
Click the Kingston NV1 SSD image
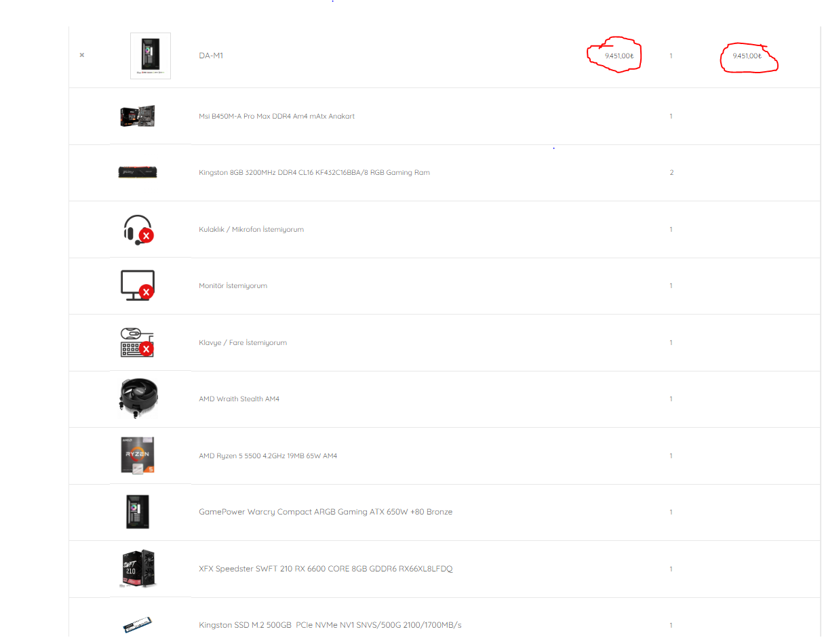[138, 625]
